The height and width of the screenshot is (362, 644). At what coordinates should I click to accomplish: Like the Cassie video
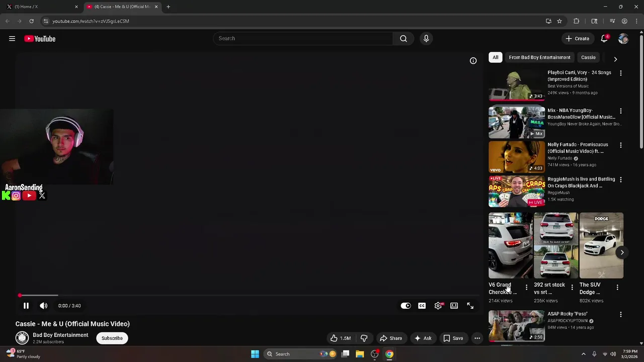(x=341, y=338)
